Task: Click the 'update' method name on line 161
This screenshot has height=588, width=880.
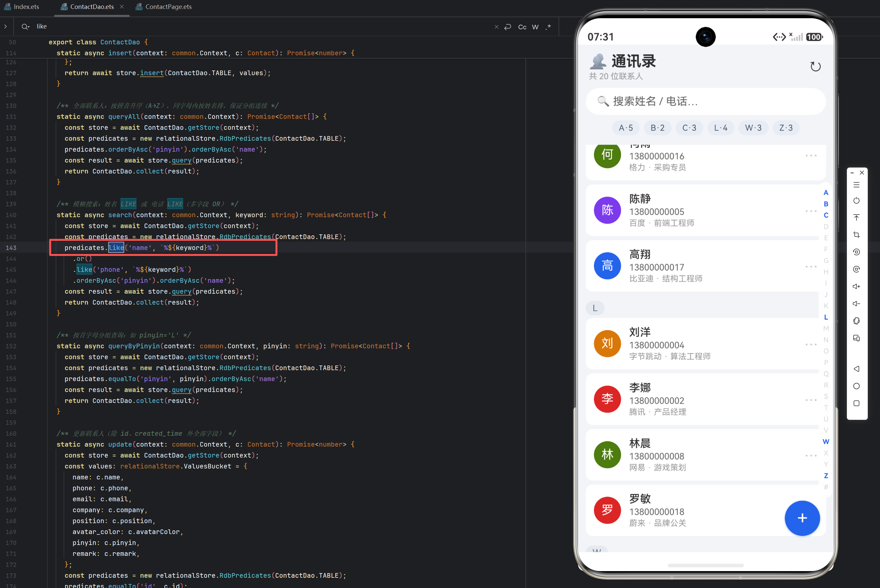Action: pyautogui.click(x=120, y=444)
